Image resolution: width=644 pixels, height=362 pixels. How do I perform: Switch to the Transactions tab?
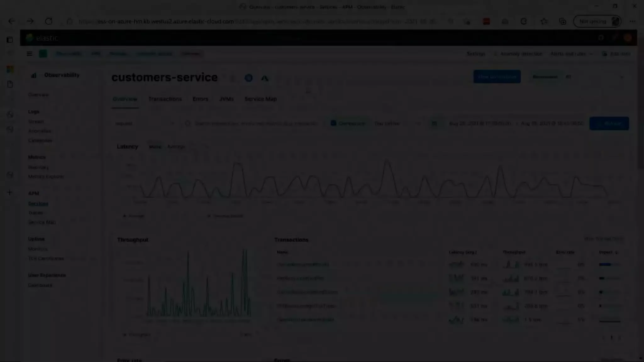click(x=165, y=99)
